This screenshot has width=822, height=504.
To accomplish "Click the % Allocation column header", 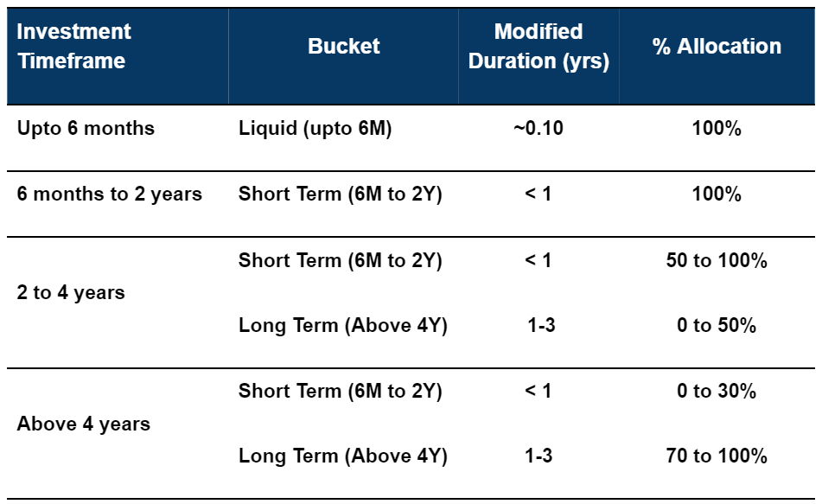I will (717, 47).
